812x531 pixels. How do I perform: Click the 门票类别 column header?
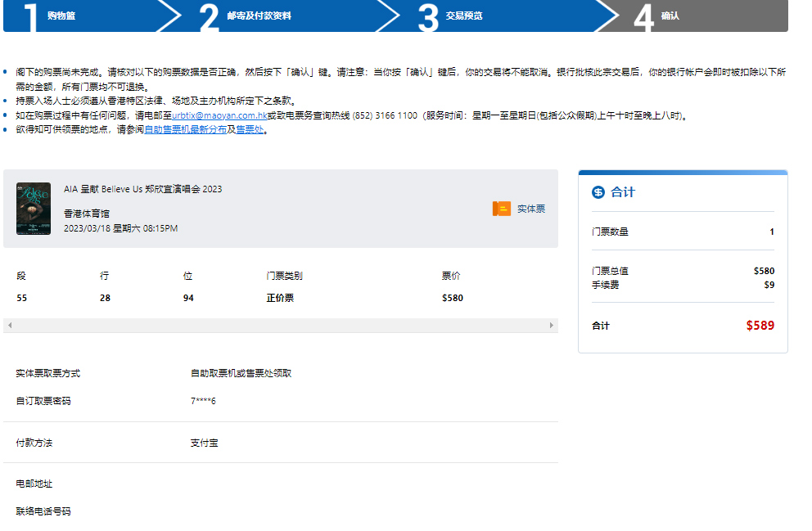click(284, 276)
